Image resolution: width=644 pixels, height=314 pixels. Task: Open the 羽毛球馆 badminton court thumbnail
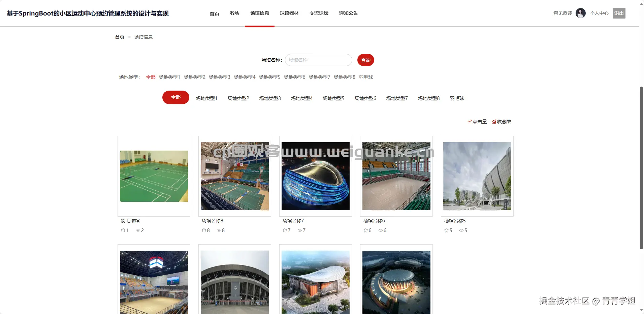(x=154, y=176)
